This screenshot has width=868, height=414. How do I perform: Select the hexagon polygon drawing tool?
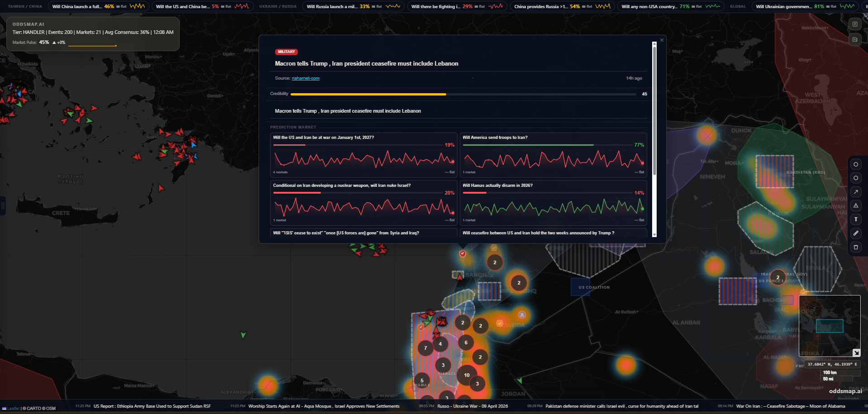pos(855,178)
